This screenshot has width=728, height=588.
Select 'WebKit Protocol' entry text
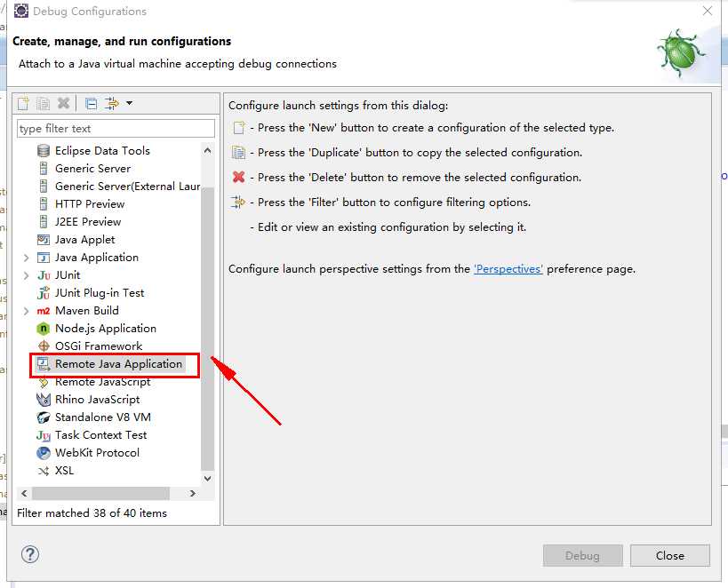(x=97, y=453)
